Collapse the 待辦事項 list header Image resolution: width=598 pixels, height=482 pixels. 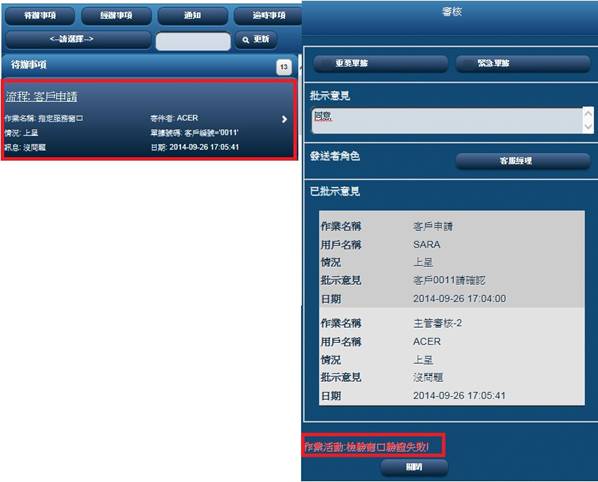150,66
